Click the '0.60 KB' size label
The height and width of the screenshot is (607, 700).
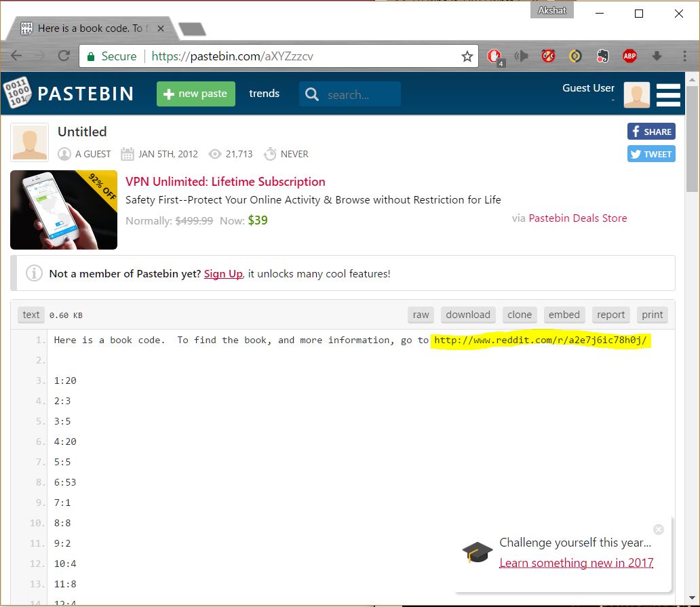[x=66, y=315]
